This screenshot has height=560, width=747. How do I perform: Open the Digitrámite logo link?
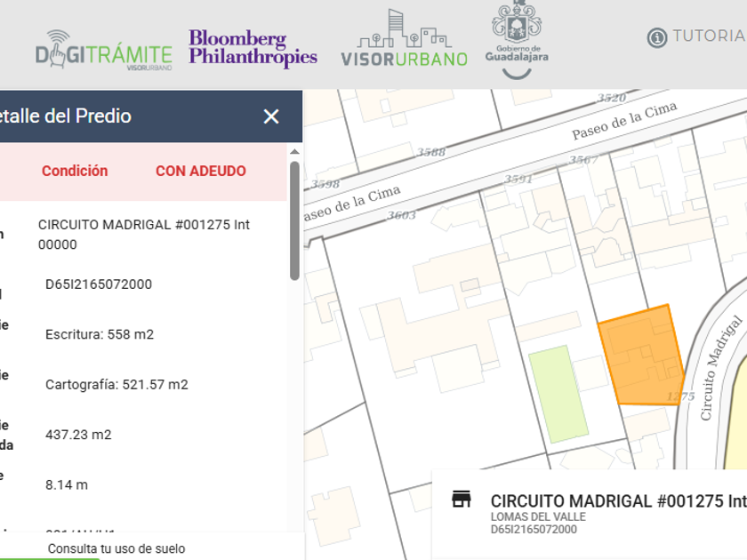tap(104, 51)
